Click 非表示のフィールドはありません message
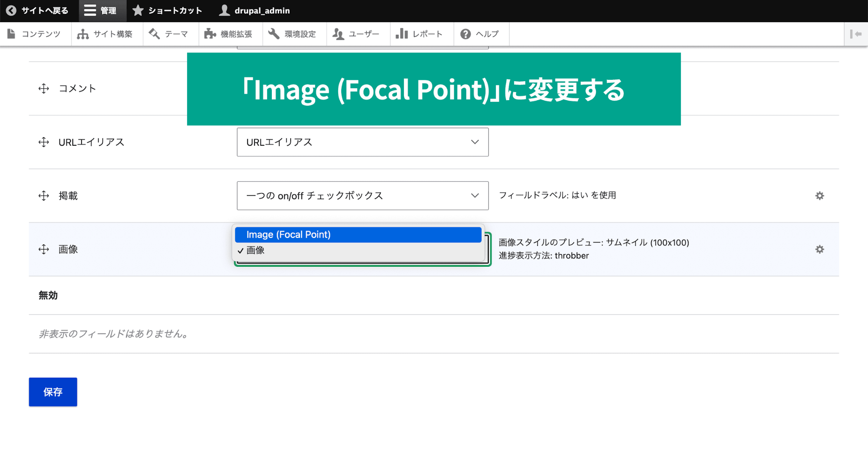868x452 pixels. point(114,334)
